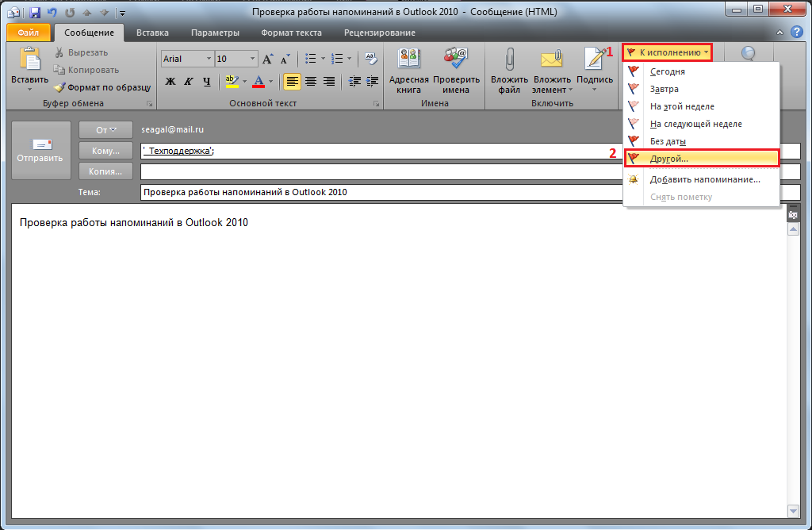Choose На следующей неделе flag option
Image resolution: width=812 pixels, height=530 pixels.
(x=701, y=124)
